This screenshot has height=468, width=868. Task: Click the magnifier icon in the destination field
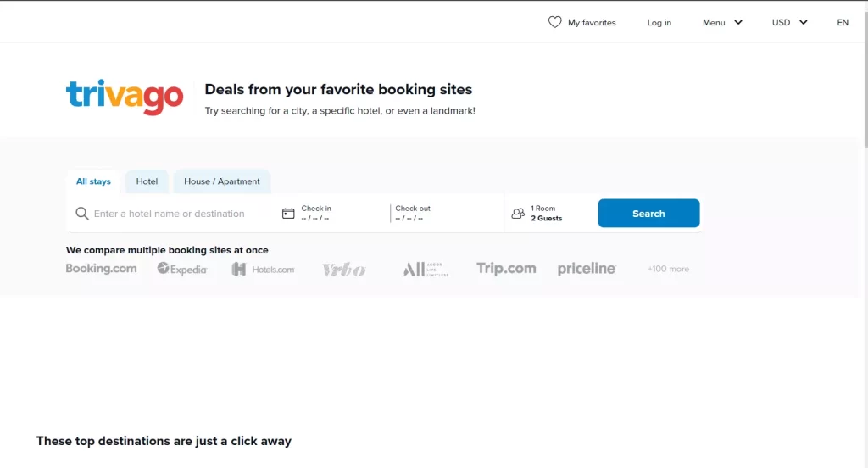(x=82, y=214)
